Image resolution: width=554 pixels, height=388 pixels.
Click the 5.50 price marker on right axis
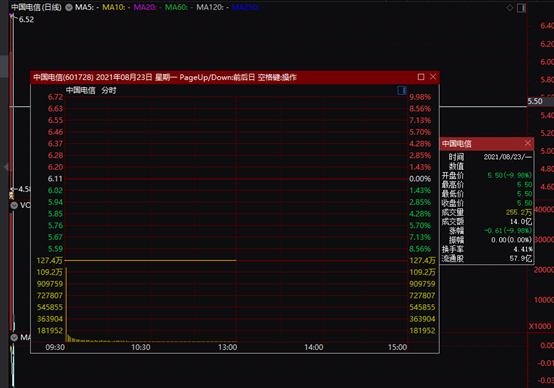coord(535,101)
